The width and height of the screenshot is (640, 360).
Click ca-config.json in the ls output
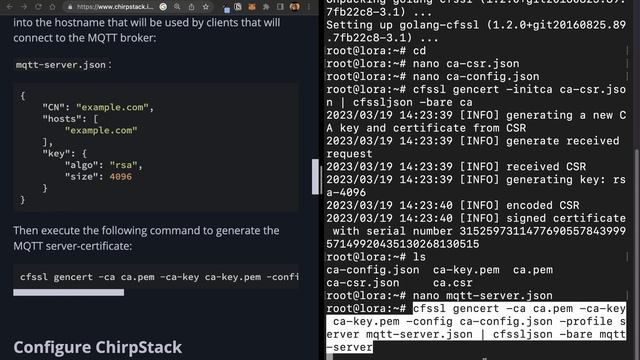[373, 270]
